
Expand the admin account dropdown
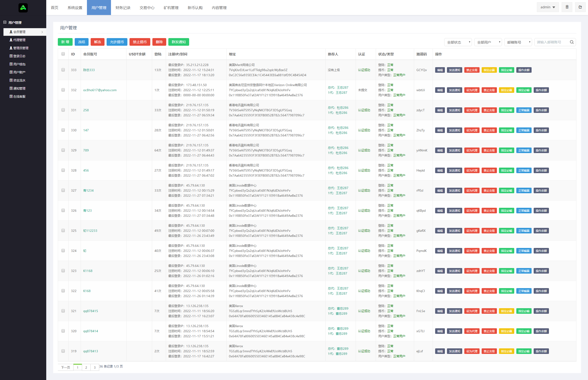548,7
